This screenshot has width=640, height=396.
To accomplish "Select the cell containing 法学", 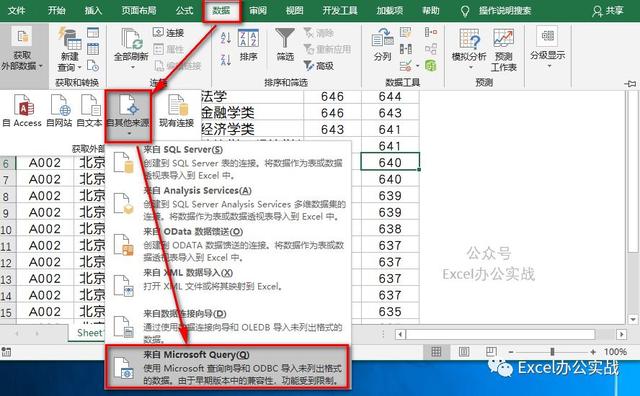I will [x=252, y=97].
